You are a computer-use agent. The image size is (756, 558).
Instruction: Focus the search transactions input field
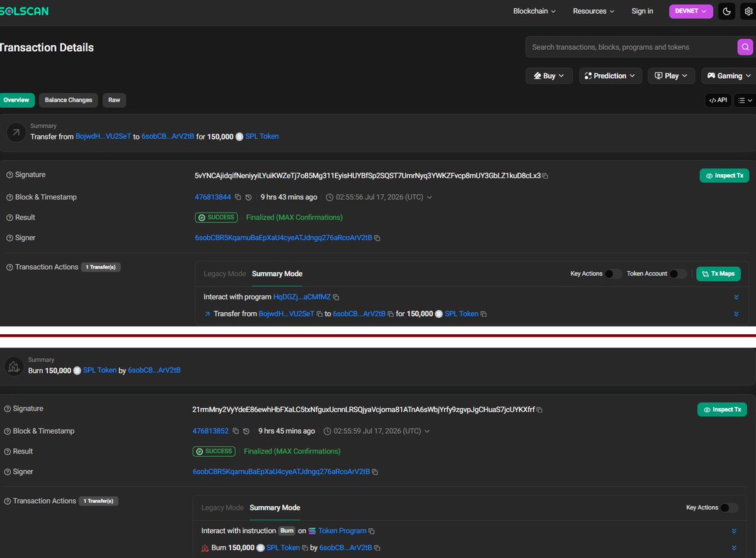(x=631, y=47)
